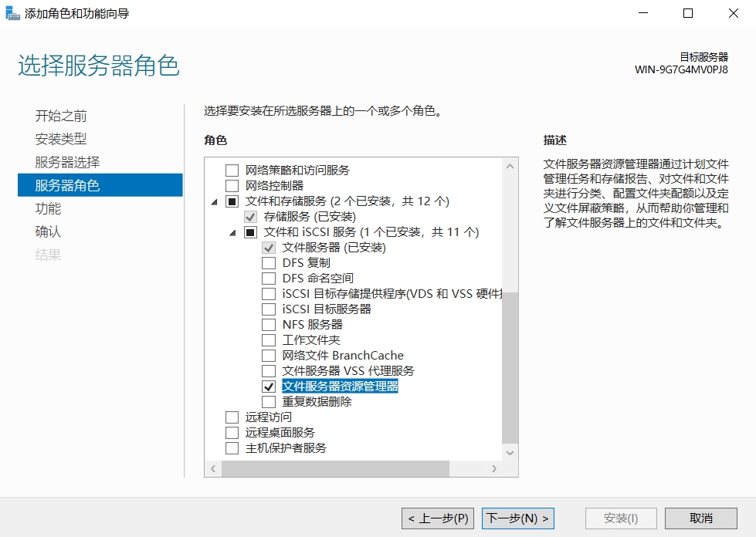The height and width of the screenshot is (537, 756).
Task: Select the 存储服务 (已安装) row
Action: tap(310, 217)
